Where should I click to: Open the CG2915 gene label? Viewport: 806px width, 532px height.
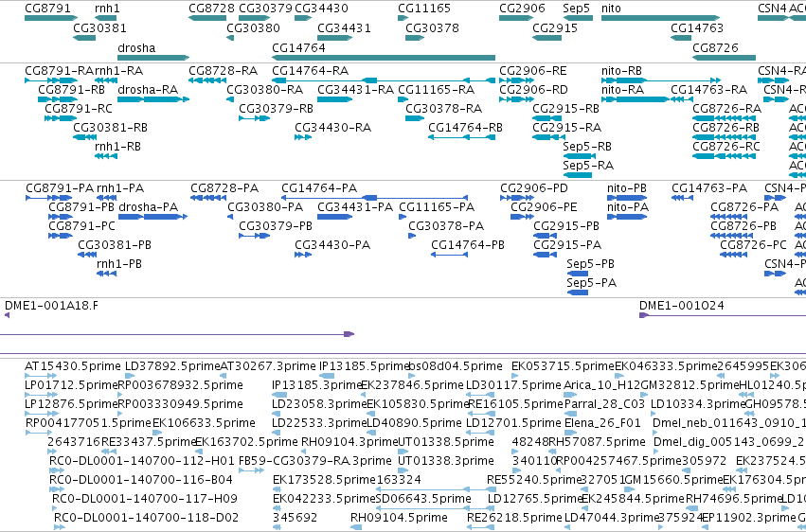point(555,27)
